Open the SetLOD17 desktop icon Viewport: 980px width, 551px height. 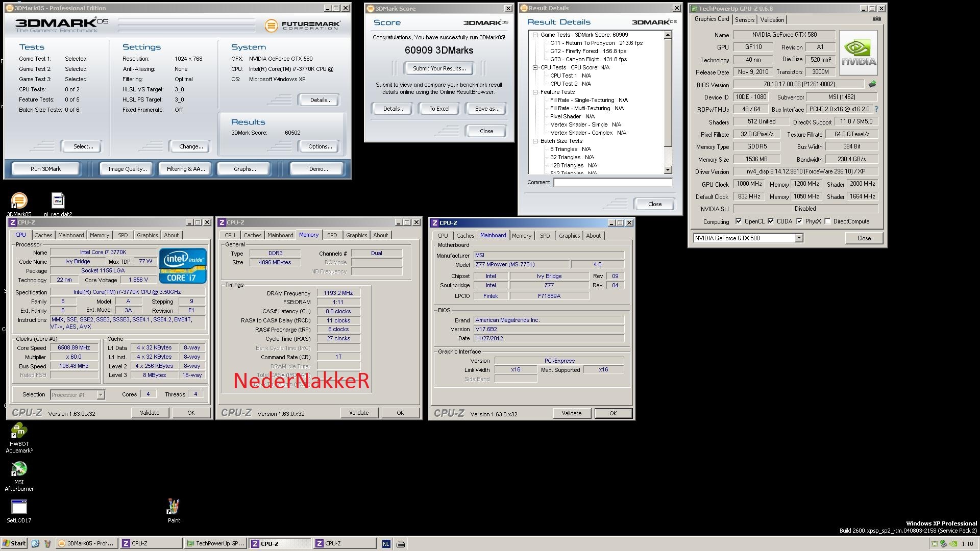(19, 507)
